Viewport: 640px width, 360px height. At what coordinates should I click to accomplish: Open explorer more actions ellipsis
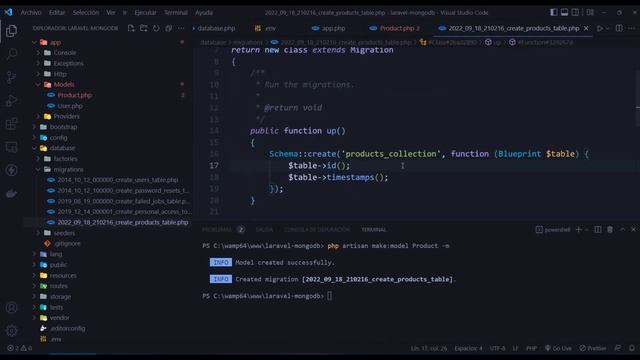pos(181,28)
